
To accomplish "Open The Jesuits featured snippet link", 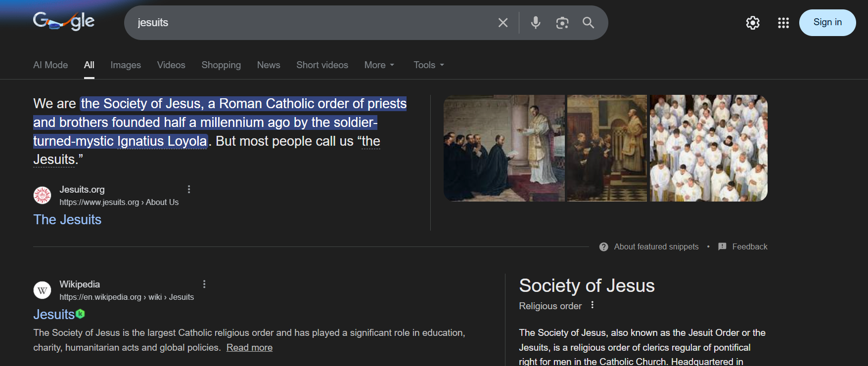I will (67, 220).
